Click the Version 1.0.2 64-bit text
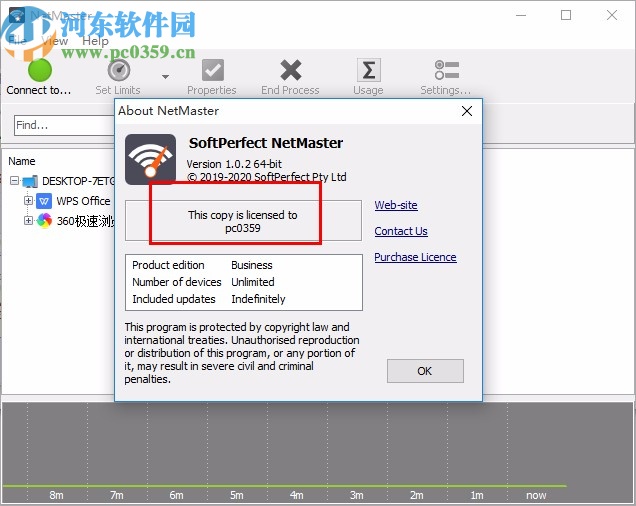Viewport: 636px width, 506px height. click(234, 164)
